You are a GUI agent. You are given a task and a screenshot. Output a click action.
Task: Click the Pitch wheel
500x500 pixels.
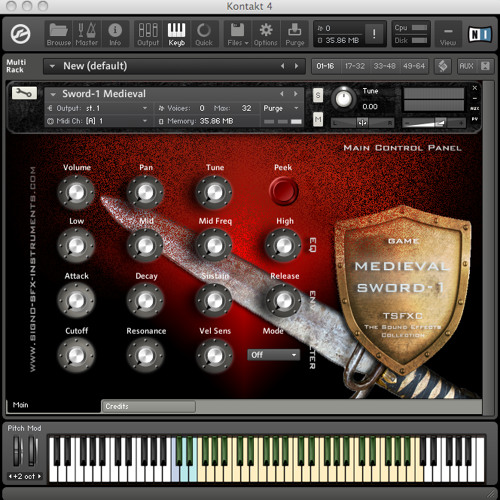(18, 451)
